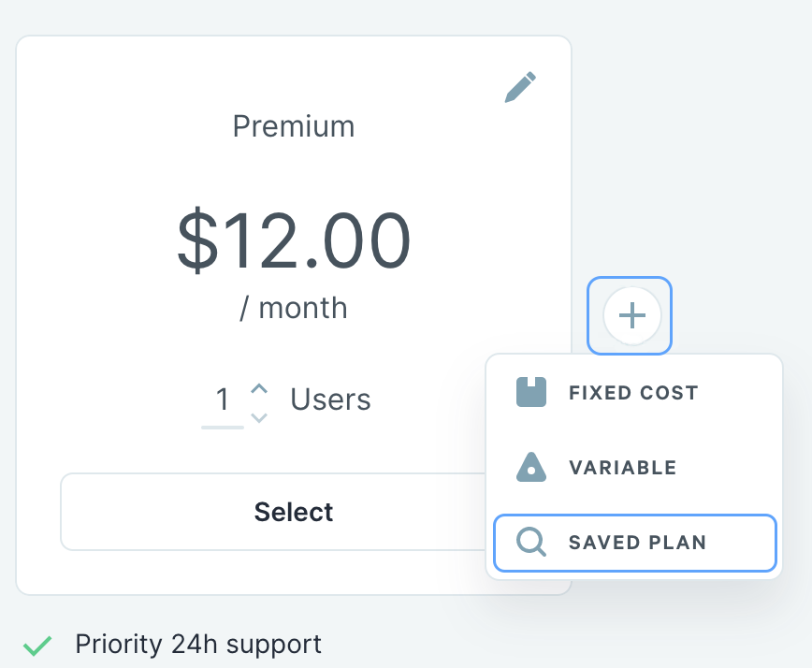Image resolution: width=812 pixels, height=668 pixels.
Task: Focus the users number input field
Action: click(x=223, y=400)
